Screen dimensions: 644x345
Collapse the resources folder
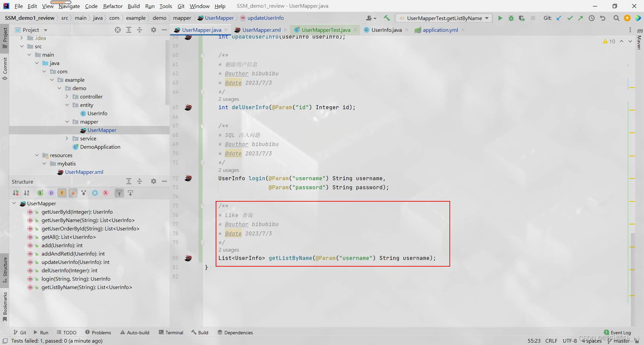(37, 155)
